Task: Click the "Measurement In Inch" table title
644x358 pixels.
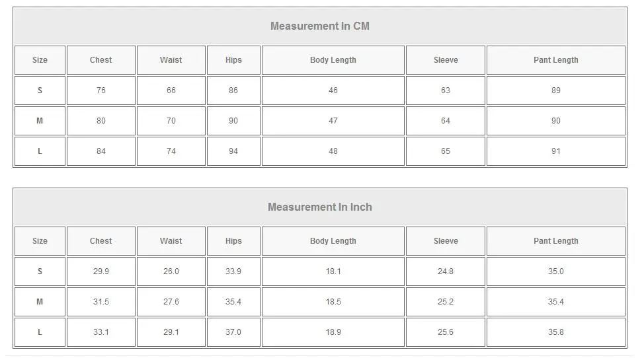Action: (x=320, y=207)
